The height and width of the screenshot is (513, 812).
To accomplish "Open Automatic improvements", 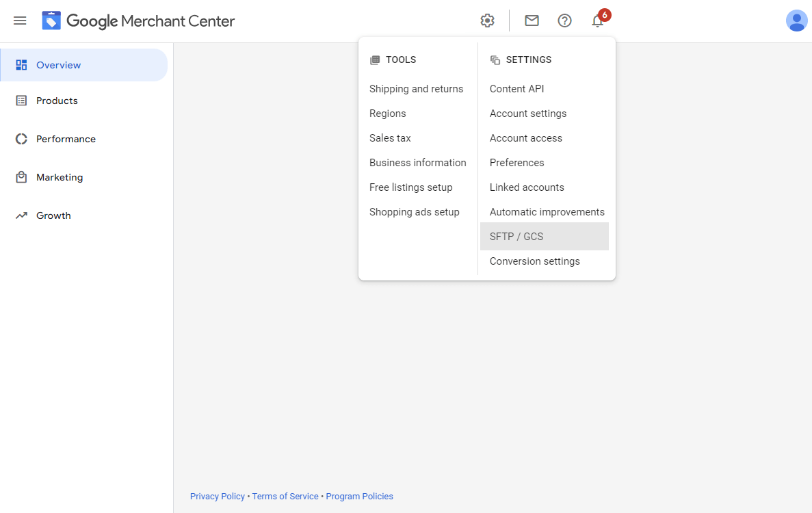I will (x=547, y=212).
